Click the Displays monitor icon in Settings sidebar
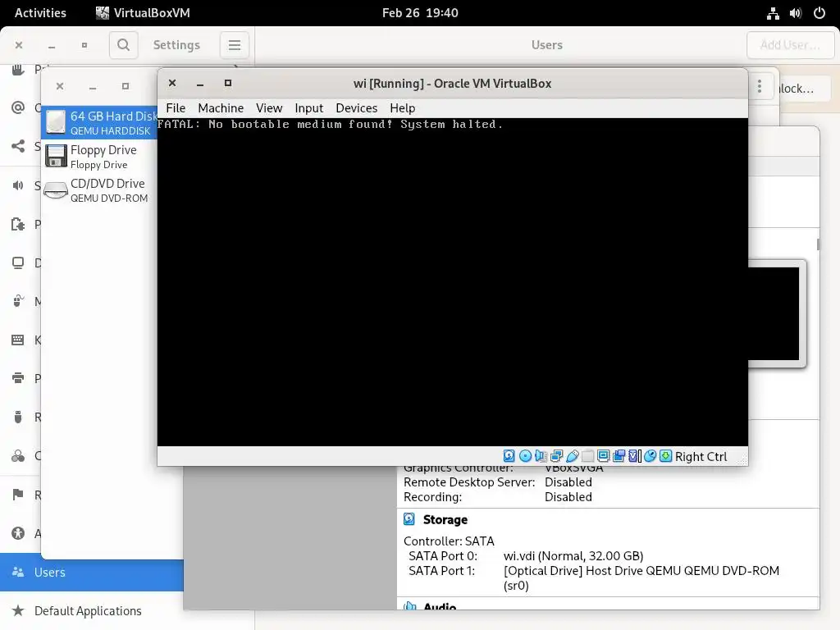 (18, 263)
